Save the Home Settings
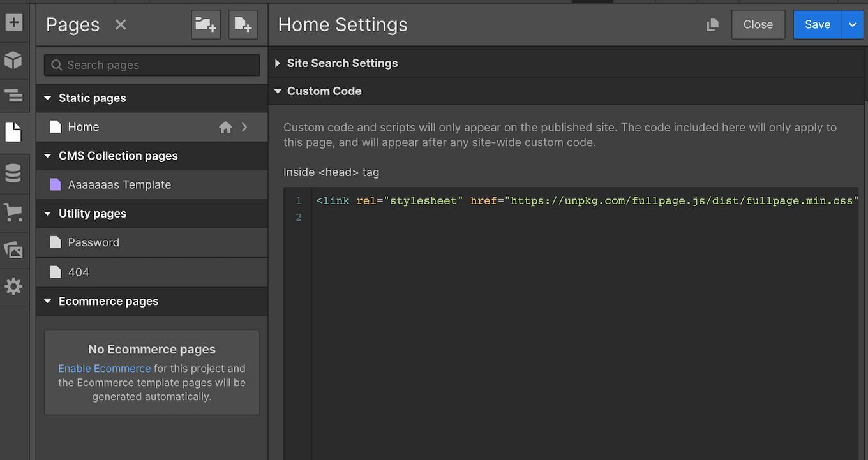 pyautogui.click(x=818, y=25)
